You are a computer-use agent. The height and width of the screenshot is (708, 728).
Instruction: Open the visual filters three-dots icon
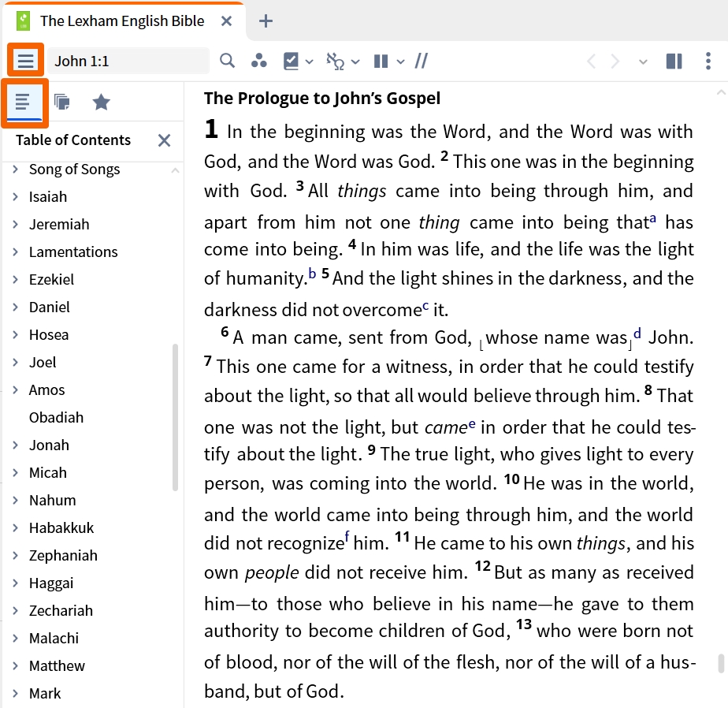coord(258,61)
